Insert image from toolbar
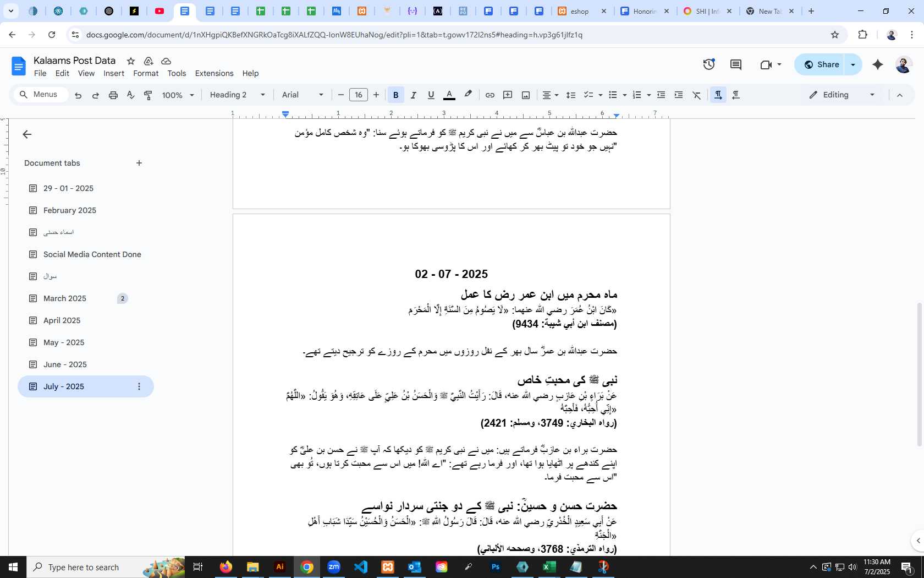The height and width of the screenshot is (578, 924). pos(526,95)
